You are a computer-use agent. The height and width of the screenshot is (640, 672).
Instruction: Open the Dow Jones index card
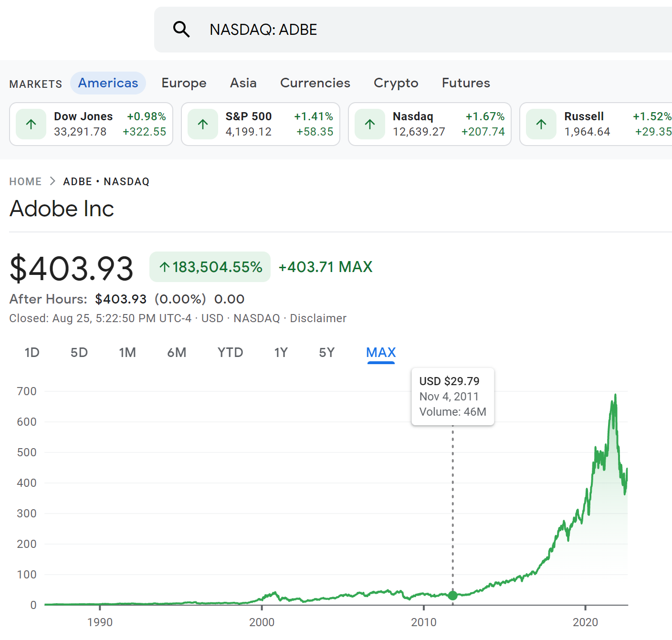91,124
